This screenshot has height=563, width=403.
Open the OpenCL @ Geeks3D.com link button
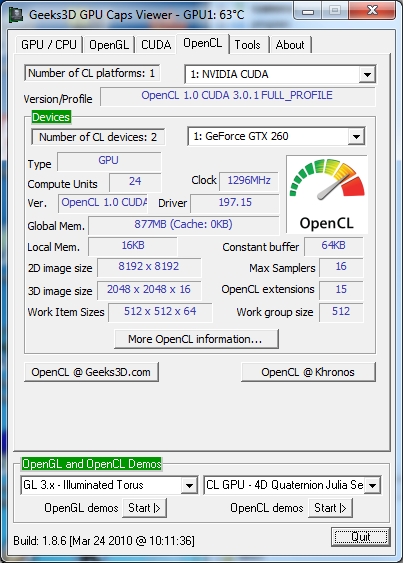click(91, 372)
